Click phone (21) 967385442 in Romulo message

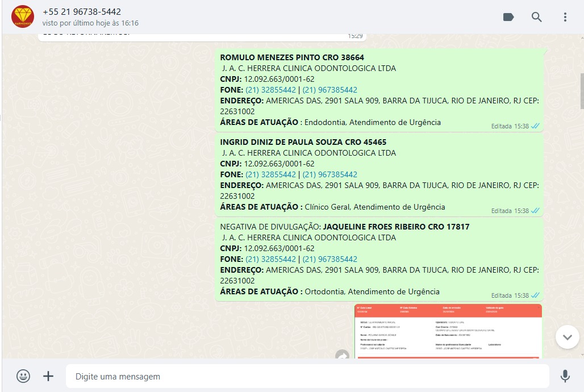coord(329,90)
